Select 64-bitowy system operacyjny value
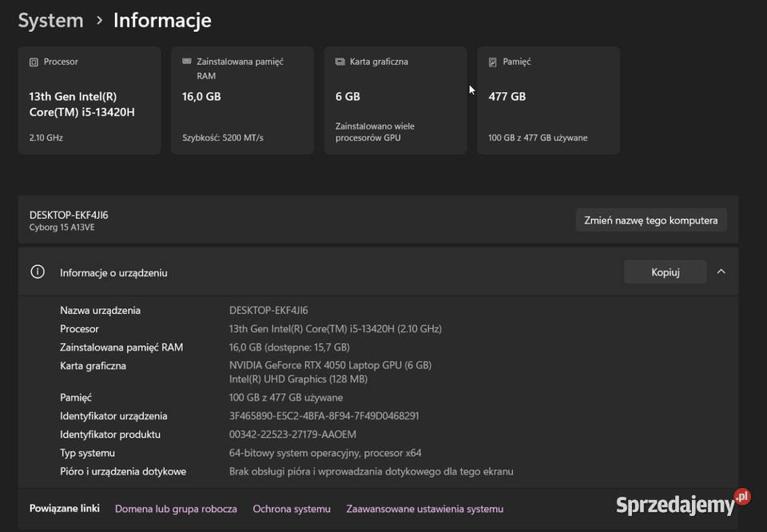This screenshot has width=767, height=532. [x=325, y=453]
